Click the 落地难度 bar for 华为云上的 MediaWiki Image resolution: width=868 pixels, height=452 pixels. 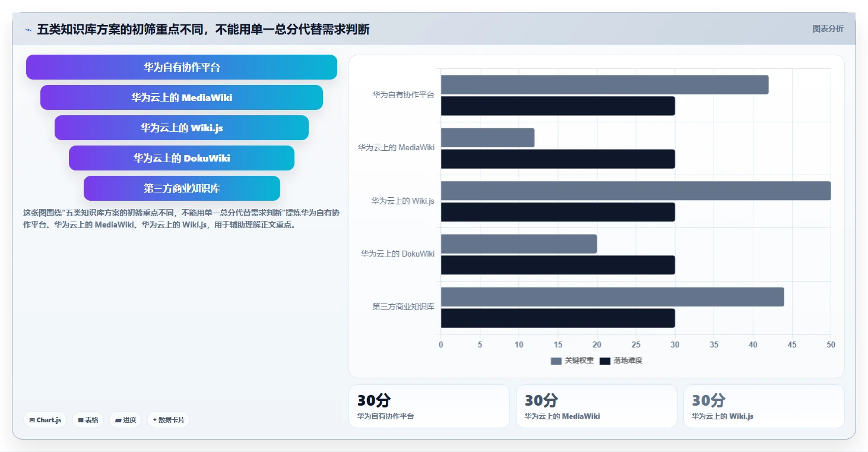pyautogui.click(x=557, y=159)
